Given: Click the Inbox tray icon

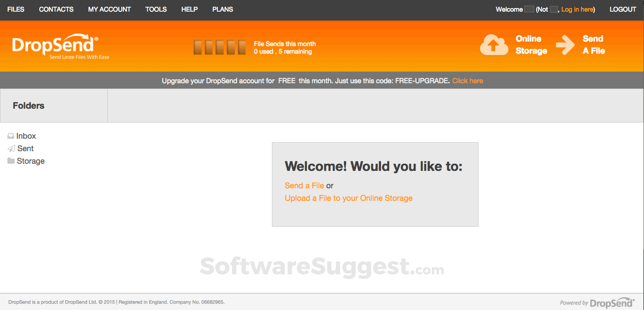Looking at the screenshot, I should (11, 136).
